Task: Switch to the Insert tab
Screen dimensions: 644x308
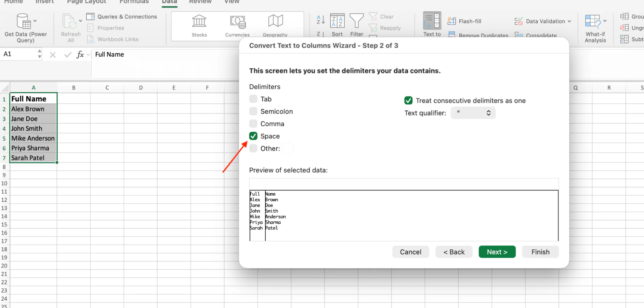Action: [x=44, y=2]
